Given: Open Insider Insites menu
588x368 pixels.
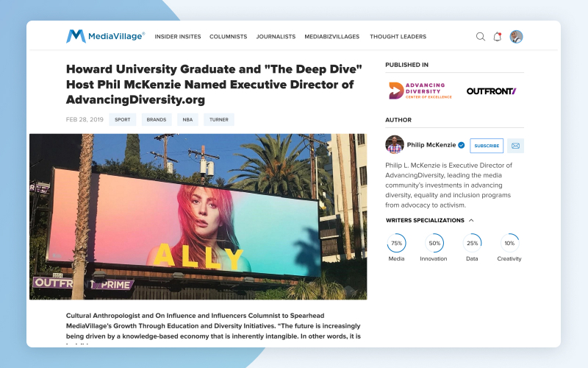Looking at the screenshot, I should point(178,36).
